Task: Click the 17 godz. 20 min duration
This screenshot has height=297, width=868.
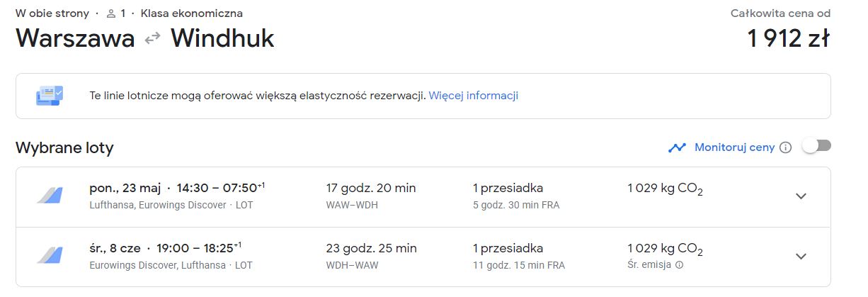Action: 371,188
